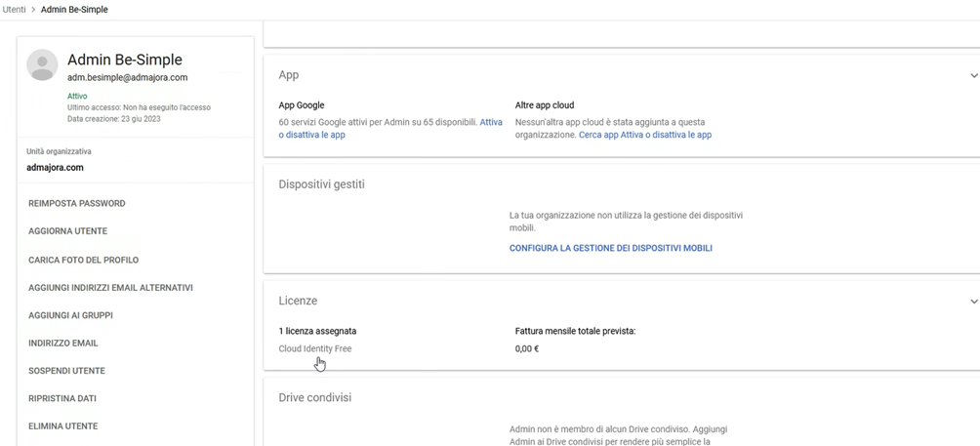
Task: Go back to Utenti breadcrumb
Action: pos(15,10)
